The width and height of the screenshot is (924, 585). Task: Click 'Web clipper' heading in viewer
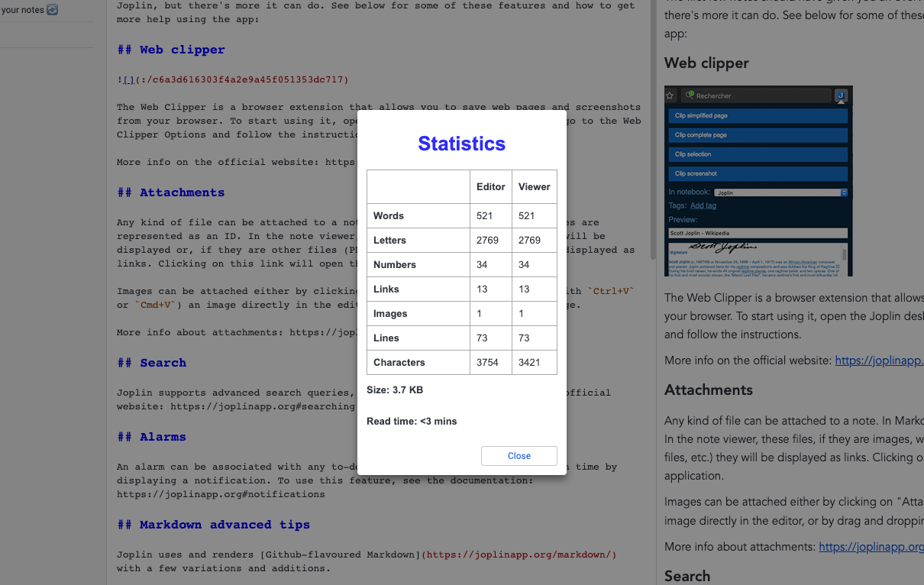click(x=706, y=63)
